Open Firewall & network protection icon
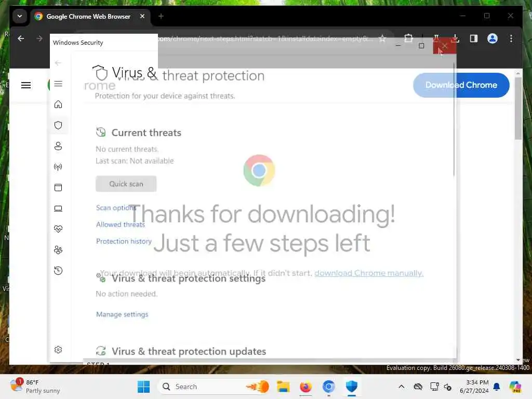532x399 pixels. tap(58, 167)
